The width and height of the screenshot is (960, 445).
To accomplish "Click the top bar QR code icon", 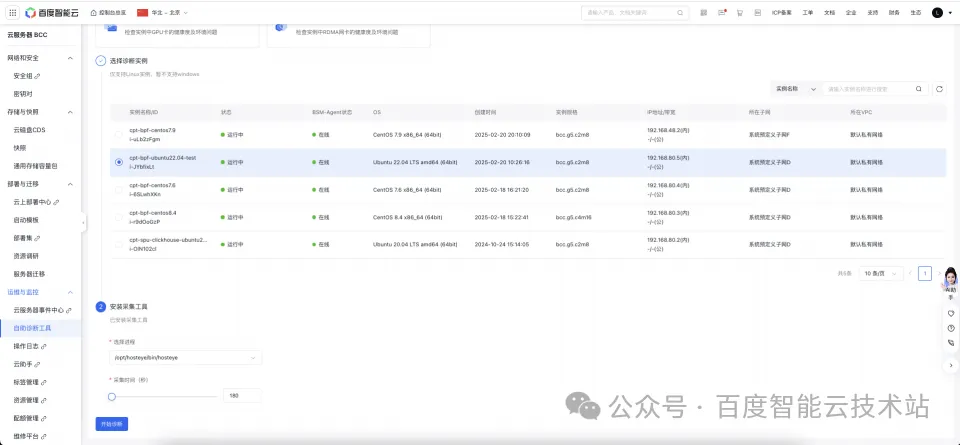I will coord(704,12).
